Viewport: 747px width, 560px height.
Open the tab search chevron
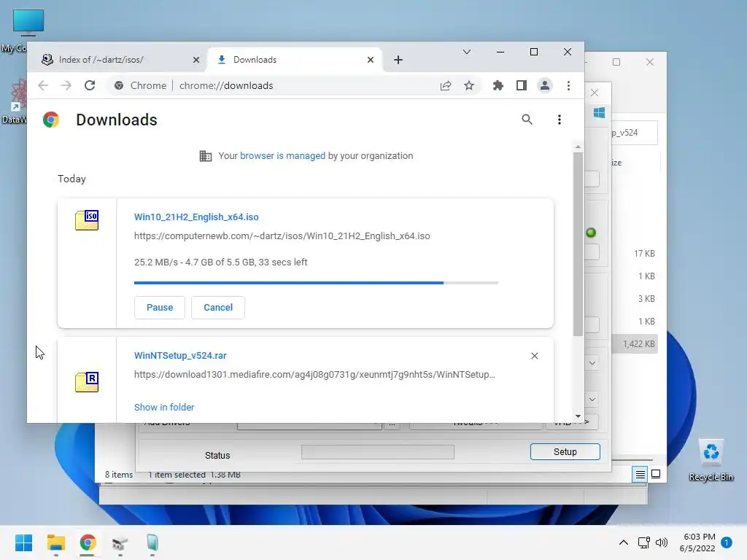pos(467,52)
